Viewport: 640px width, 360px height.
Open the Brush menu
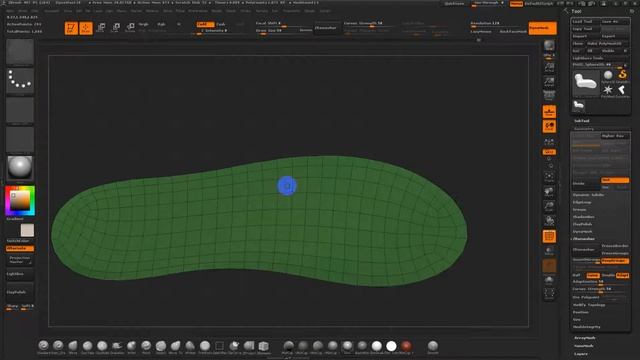[x=23, y=11]
